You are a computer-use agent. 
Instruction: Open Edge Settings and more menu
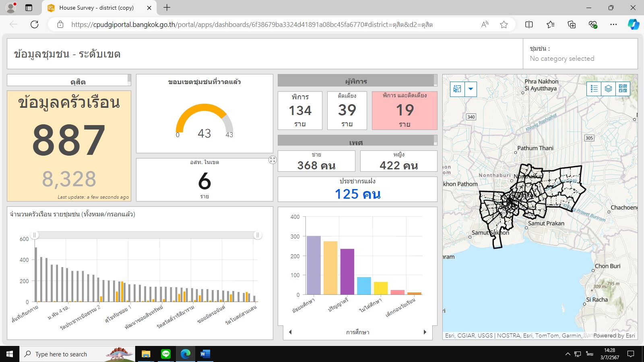click(613, 25)
